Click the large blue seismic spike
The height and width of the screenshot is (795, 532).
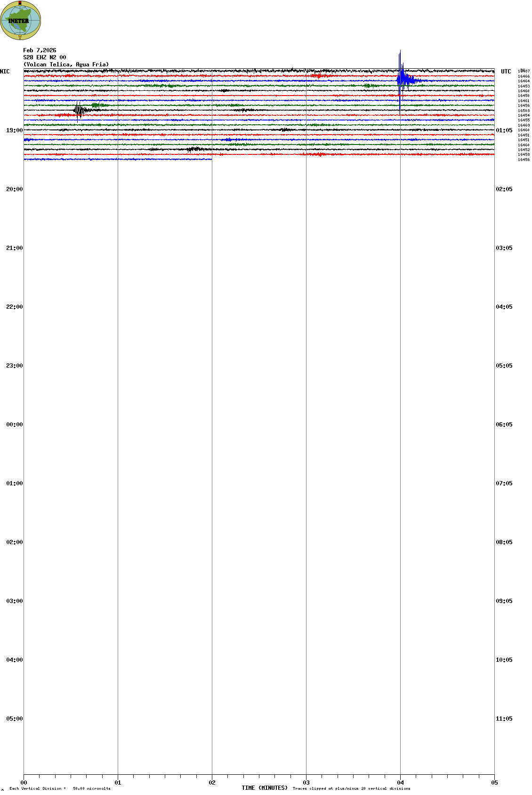tap(401, 79)
